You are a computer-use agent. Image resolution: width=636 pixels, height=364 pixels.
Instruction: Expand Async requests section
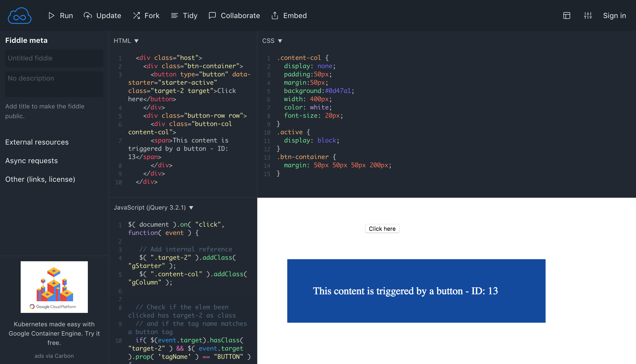coord(32,161)
